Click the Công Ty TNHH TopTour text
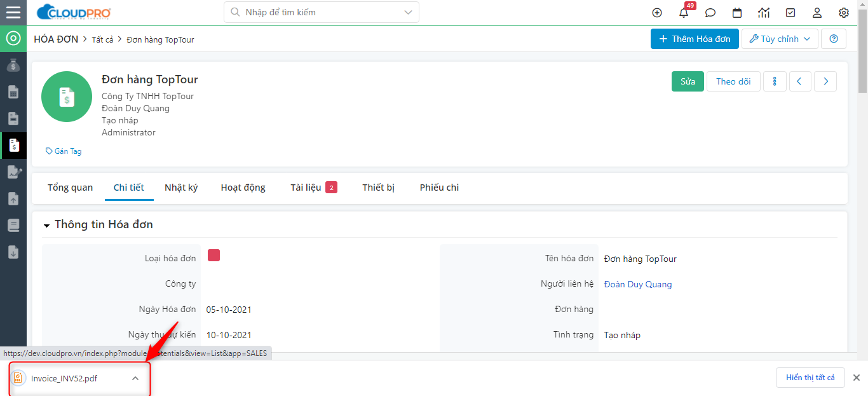Screen dimensions: 868x396 coord(147,96)
